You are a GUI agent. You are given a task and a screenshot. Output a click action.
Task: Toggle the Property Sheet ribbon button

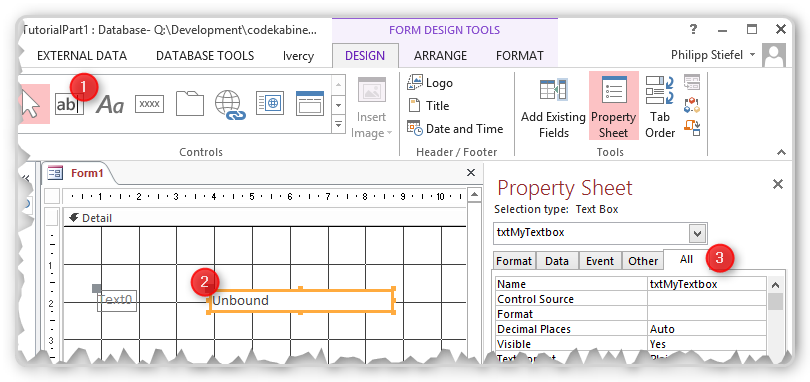pos(614,106)
